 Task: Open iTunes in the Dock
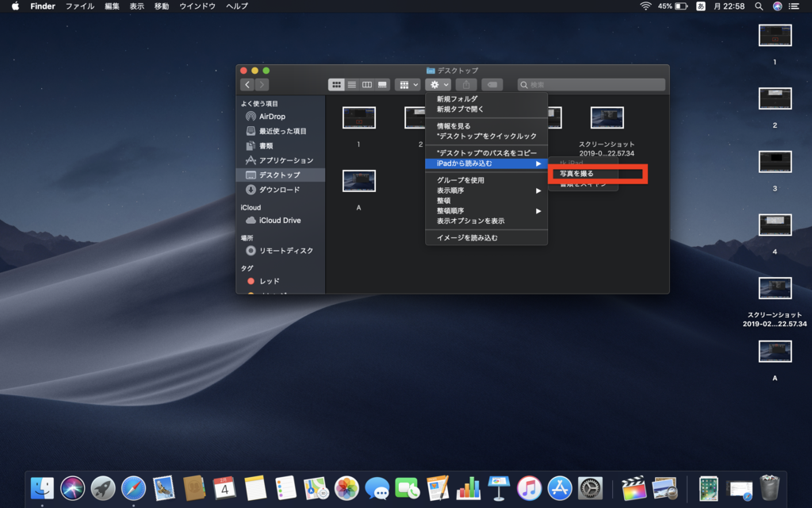[x=529, y=488]
